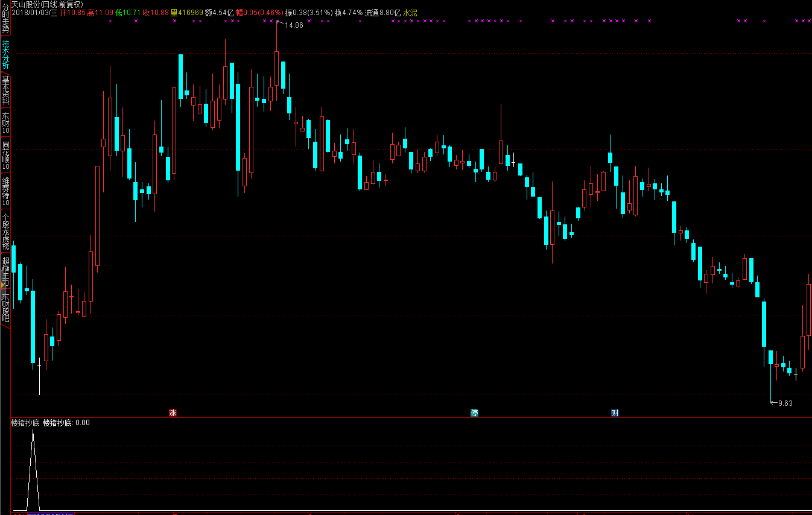The height and width of the screenshot is (515, 812).
Task: Click the orange arrow icon beside 超赢主力
Action: (x=2, y=283)
